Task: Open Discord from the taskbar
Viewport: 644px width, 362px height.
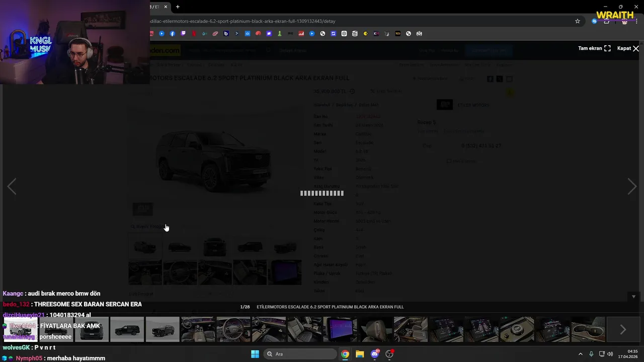Action: point(375,354)
